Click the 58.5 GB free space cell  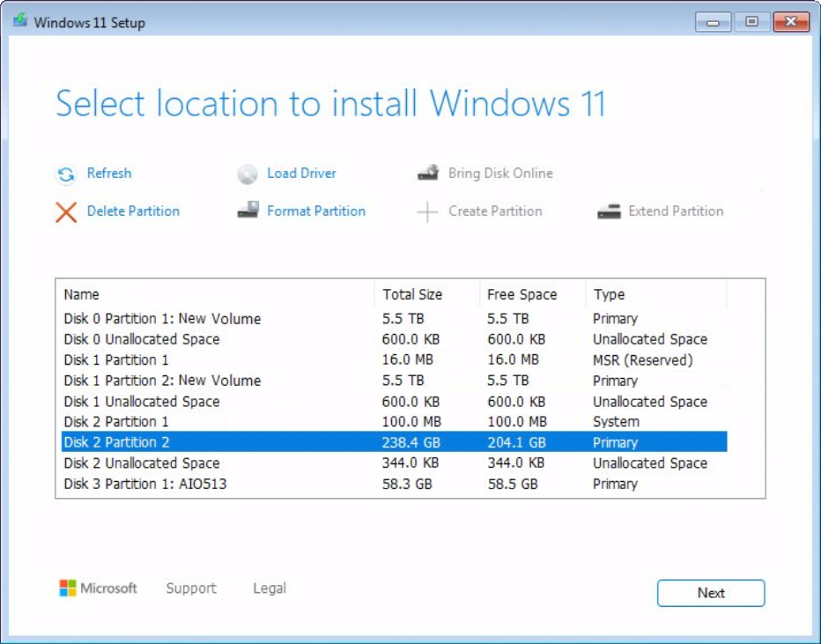(x=513, y=484)
